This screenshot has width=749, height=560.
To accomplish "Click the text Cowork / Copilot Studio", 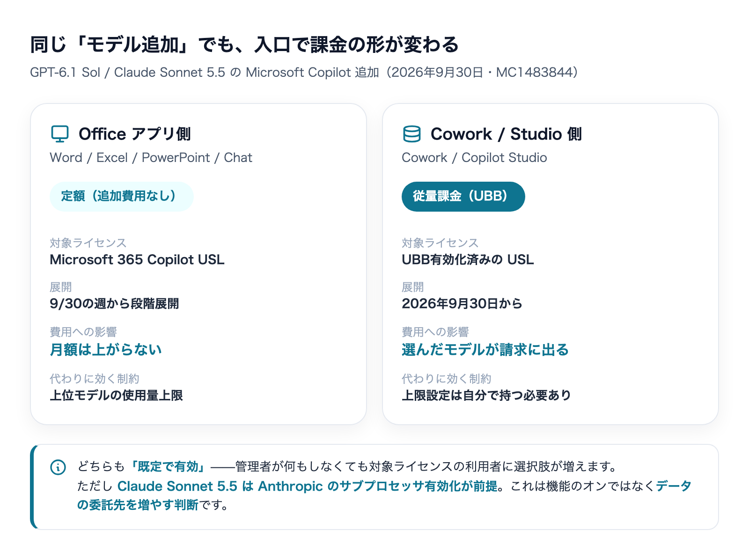I will click(474, 158).
